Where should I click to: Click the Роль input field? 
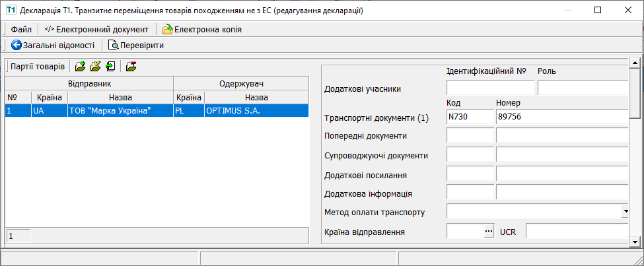coord(581,88)
